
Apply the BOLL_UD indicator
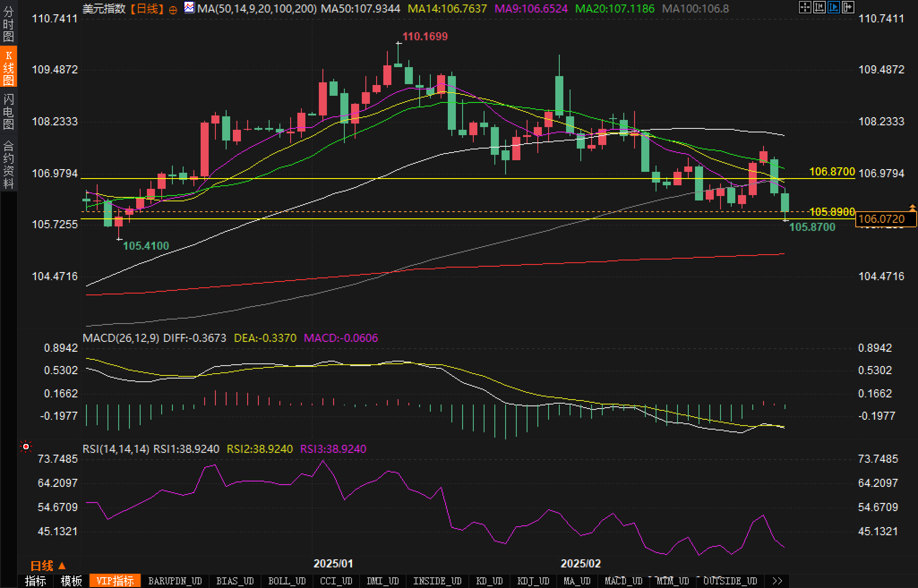pyautogui.click(x=287, y=581)
